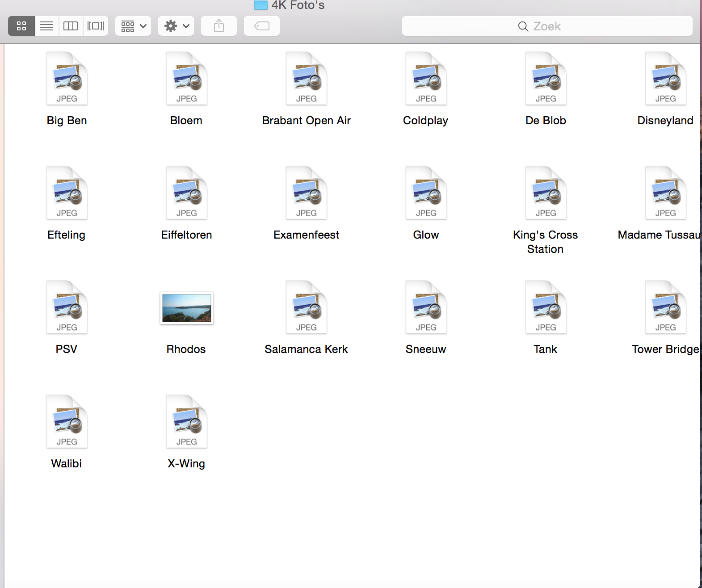Select the Bloem JPEG file icon
The width and height of the screenshot is (702, 588).
(x=187, y=78)
